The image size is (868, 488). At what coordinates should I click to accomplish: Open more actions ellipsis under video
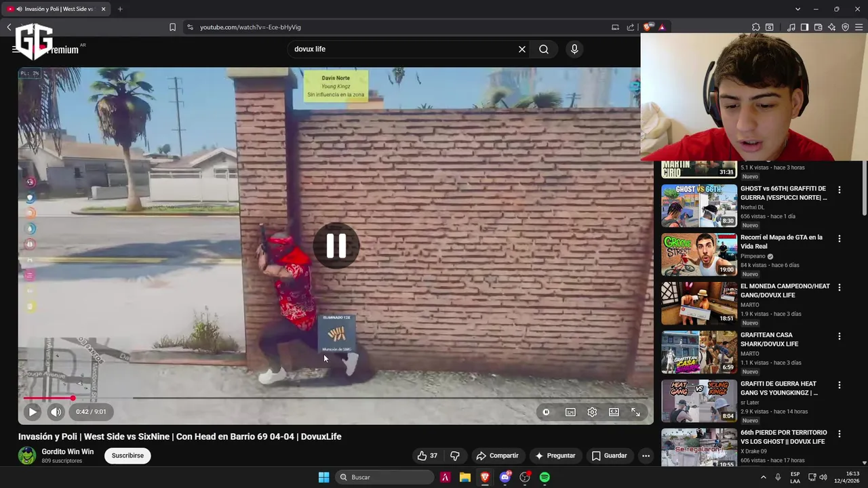[x=646, y=455]
